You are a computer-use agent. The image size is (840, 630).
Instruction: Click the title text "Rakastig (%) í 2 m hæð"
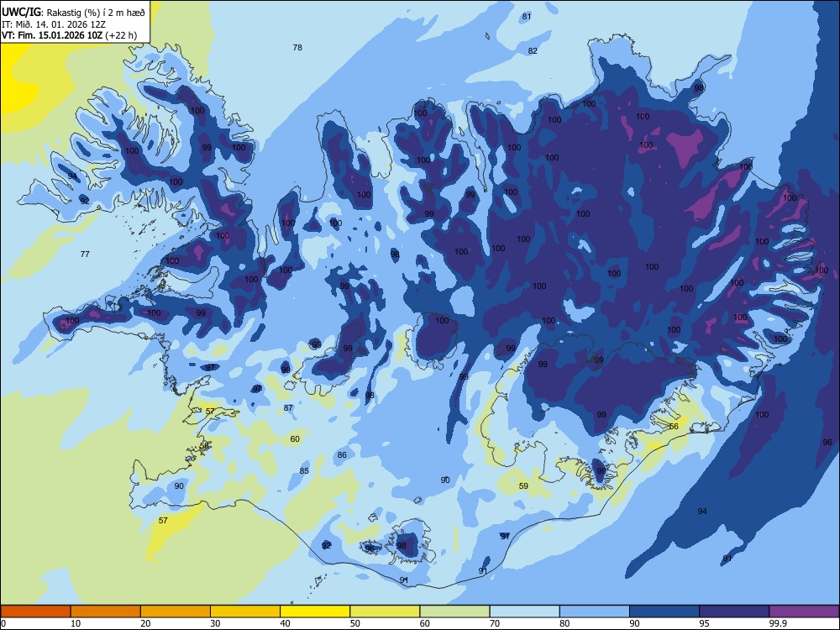tap(96, 13)
